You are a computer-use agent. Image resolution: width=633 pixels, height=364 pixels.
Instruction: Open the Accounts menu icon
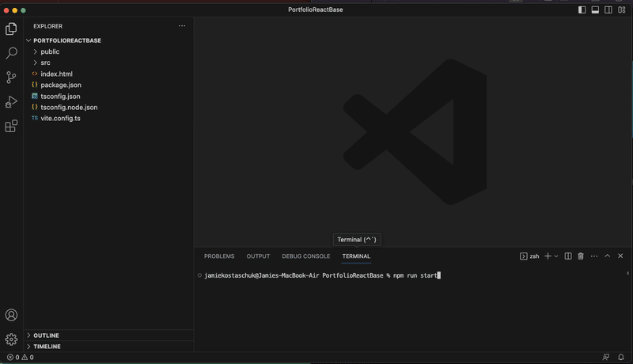pos(11,315)
